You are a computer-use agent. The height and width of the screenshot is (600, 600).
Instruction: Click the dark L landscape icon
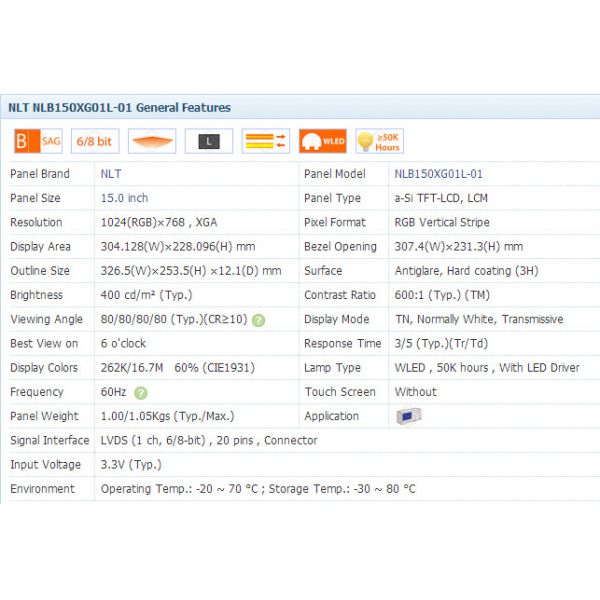coord(209,141)
